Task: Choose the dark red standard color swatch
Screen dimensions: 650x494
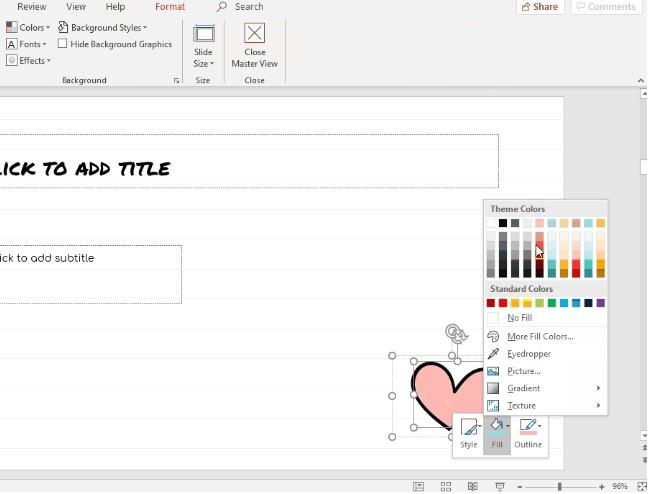Action: [x=491, y=303]
